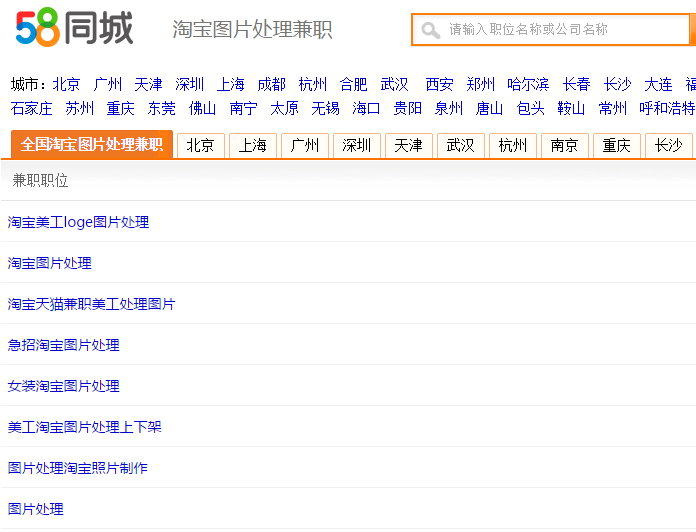696x532 pixels.
Task: Click the 58同城 logo
Action: pyautogui.click(x=74, y=29)
